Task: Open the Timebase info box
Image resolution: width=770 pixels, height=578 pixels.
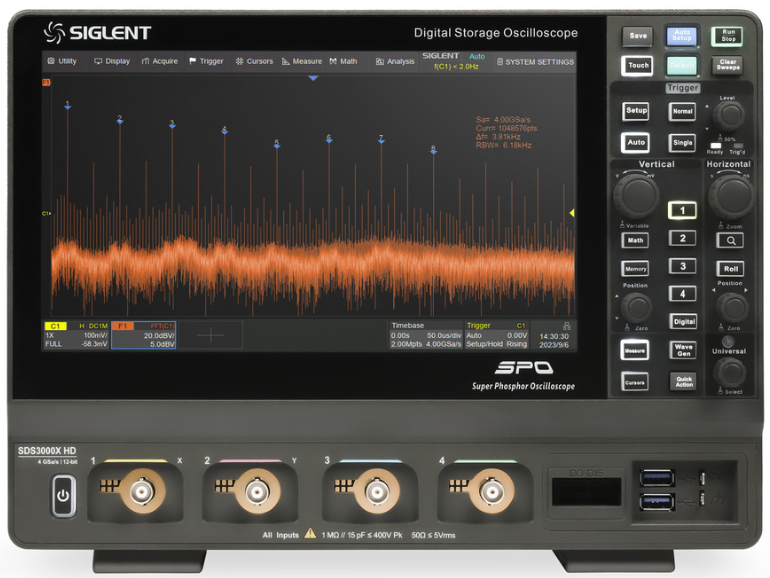Action: pyautogui.click(x=426, y=335)
